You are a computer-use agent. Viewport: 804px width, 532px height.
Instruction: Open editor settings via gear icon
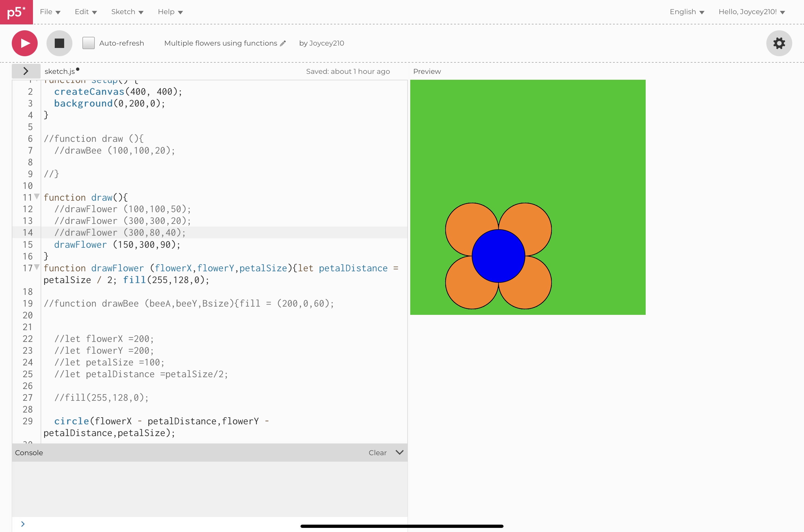click(779, 44)
